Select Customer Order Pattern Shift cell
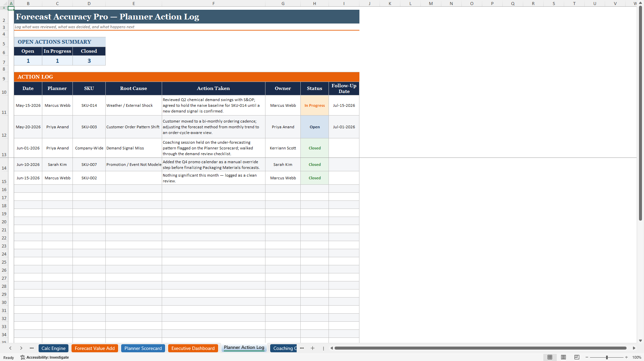Screen dimensions: 644x361 [x=134, y=127]
